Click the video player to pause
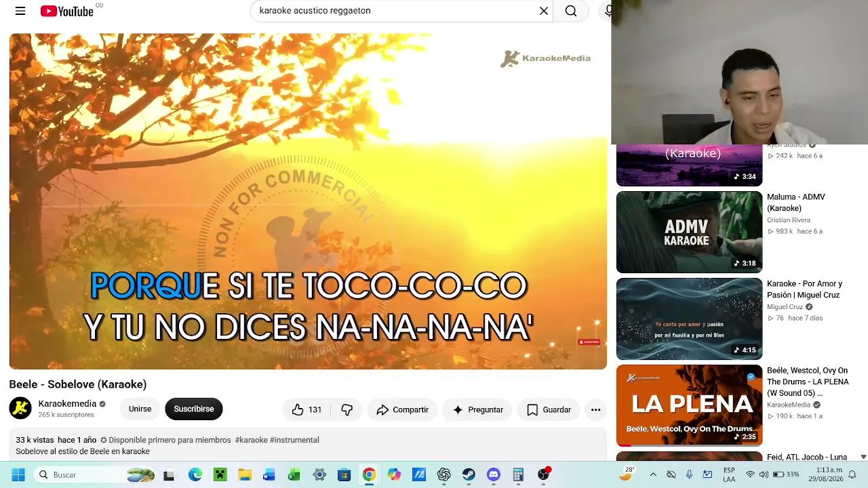Viewport: 868px width, 488px height. 308,201
